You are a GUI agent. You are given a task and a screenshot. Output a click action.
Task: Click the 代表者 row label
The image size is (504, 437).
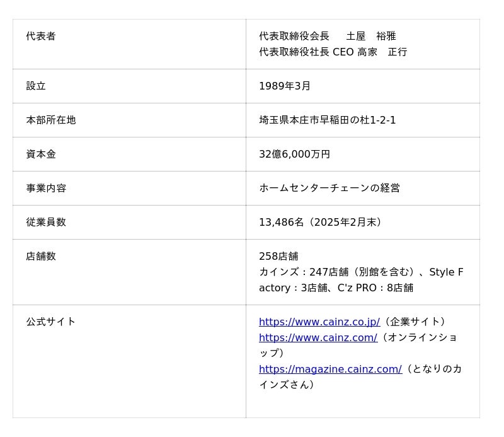pos(41,36)
